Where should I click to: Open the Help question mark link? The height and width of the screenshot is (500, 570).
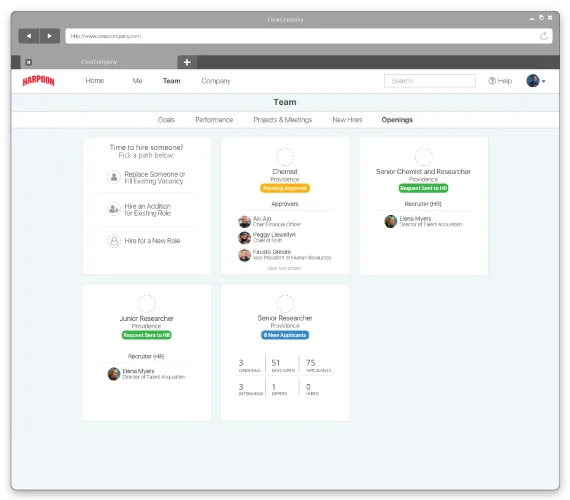492,81
